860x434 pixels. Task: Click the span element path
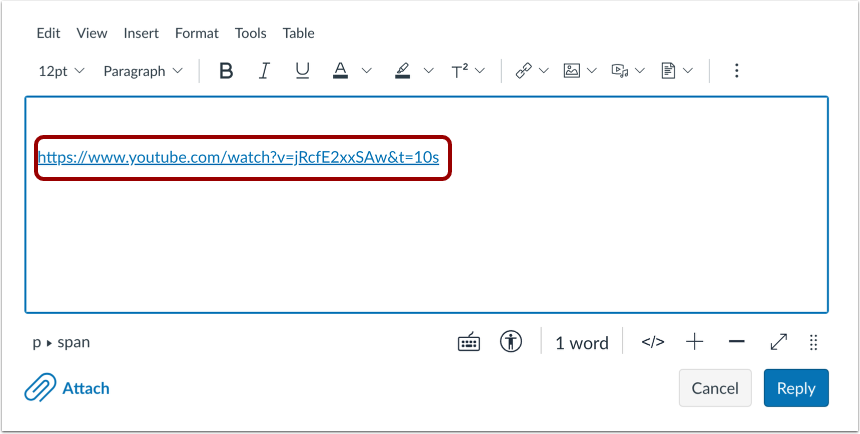73,342
